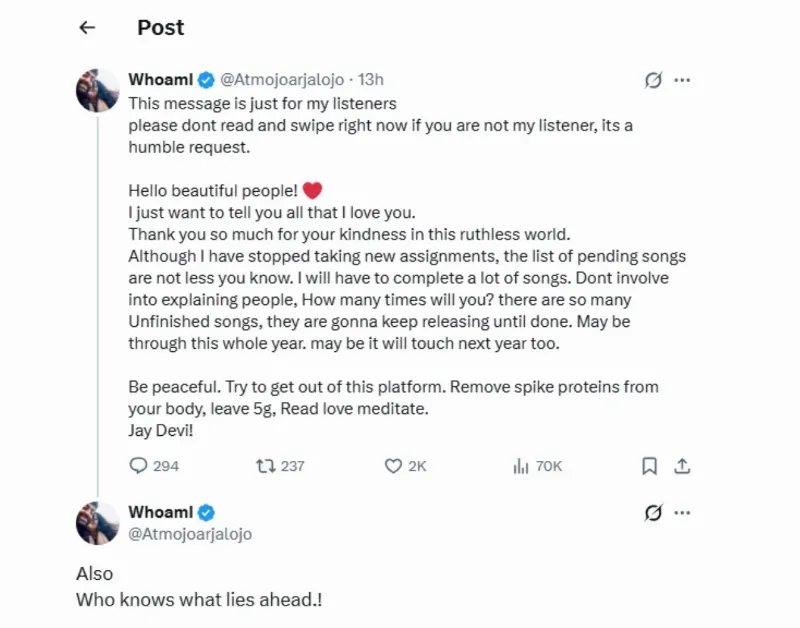
Task: Open replies via the comment icon showing 294
Action: click(139, 466)
